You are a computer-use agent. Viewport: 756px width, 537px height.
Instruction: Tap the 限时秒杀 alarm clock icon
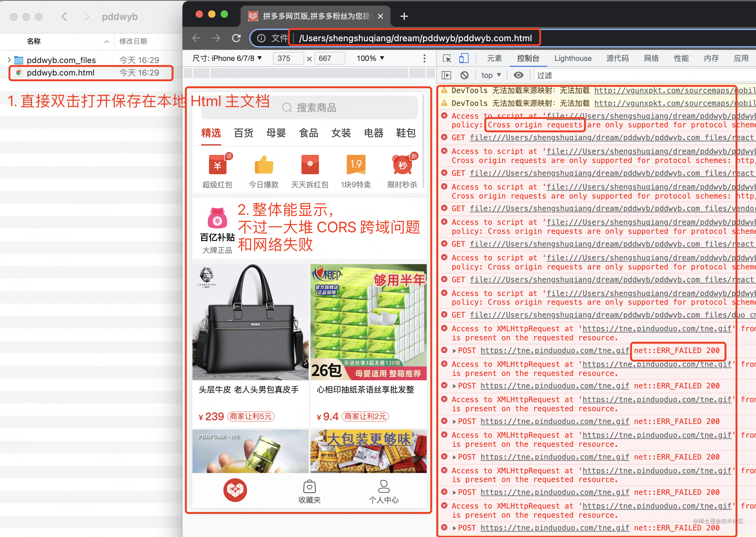coord(403,165)
